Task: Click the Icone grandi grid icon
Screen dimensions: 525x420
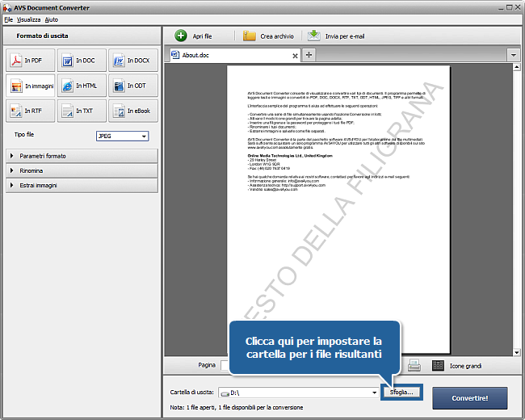Action: click(x=438, y=365)
